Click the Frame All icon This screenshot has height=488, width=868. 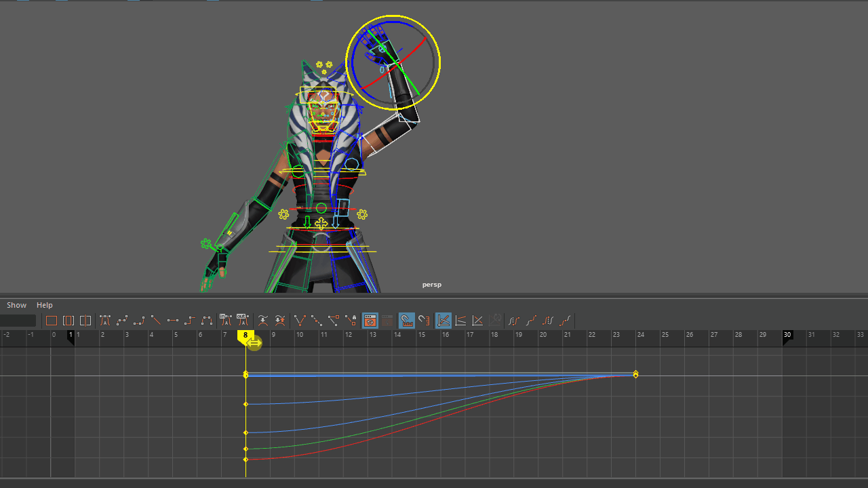52,321
